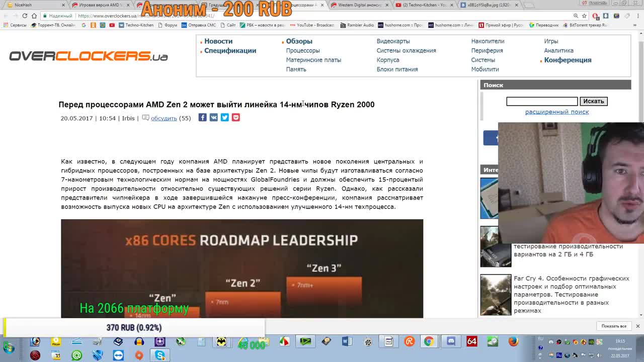Image resolution: width=644 pixels, height=362 pixels.
Task: Open Discord from the taskbar
Action: click(x=451, y=341)
